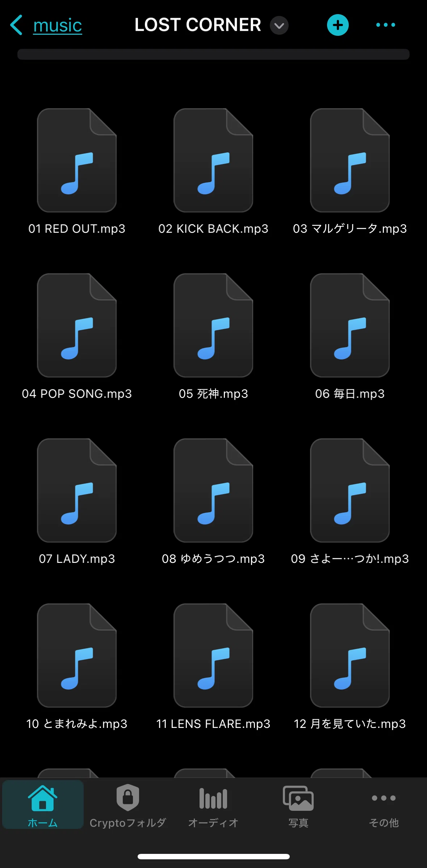Open the music parent folder link
427x868 pixels.
pos(58,25)
